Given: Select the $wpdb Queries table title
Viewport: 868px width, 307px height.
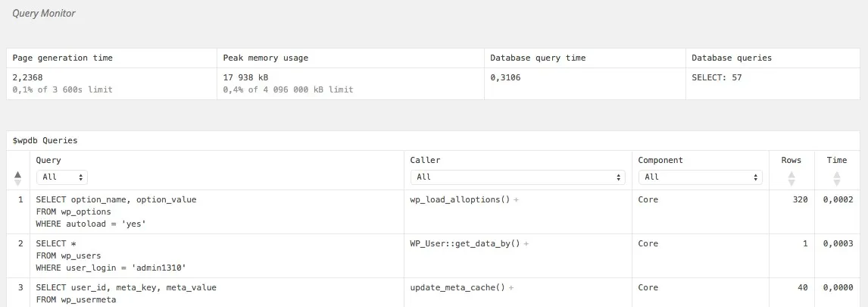Looking at the screenshot, I should tap(45, 141).
